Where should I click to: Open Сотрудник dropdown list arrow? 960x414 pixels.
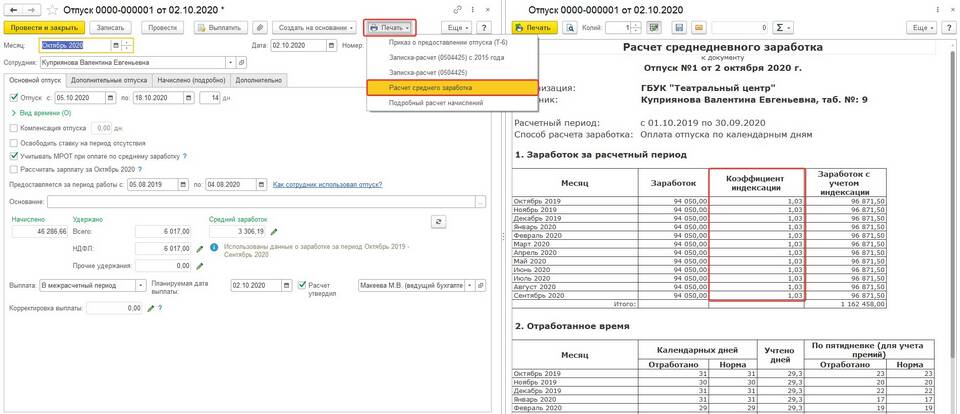pos(230,62)
